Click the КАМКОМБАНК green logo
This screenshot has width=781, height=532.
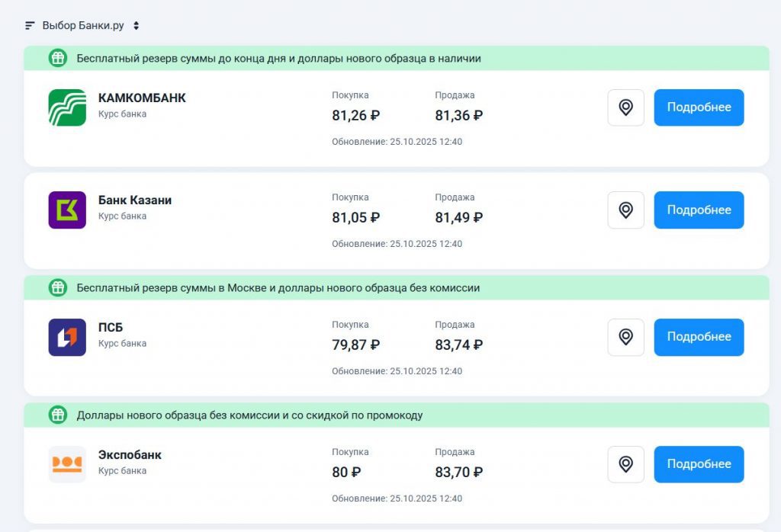pos(67,107)
